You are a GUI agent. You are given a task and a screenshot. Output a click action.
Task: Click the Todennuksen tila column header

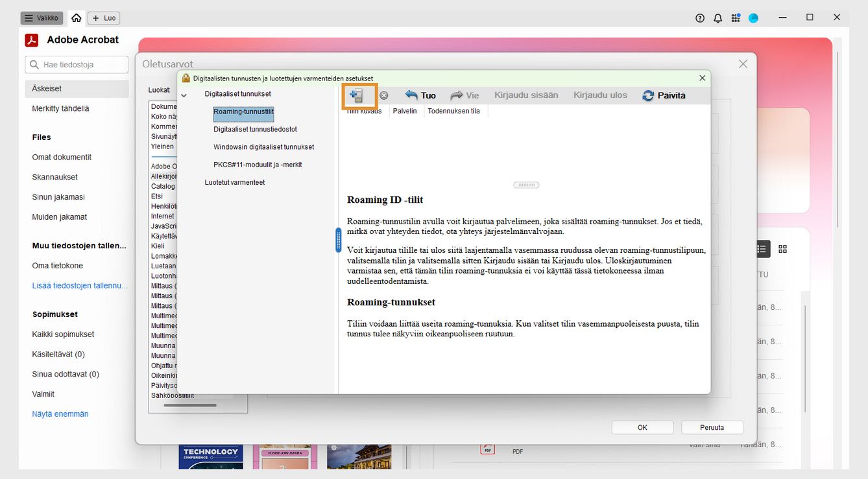point(454,111)
